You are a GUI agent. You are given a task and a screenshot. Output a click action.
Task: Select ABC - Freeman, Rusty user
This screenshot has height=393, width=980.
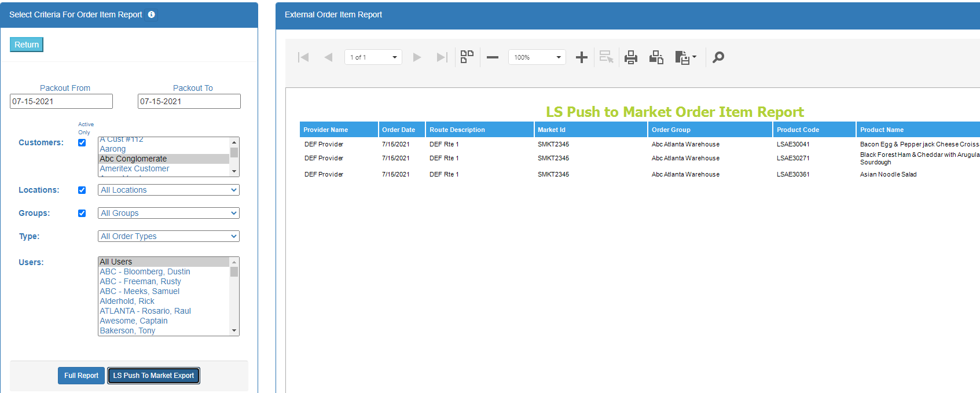coord(164,281)
